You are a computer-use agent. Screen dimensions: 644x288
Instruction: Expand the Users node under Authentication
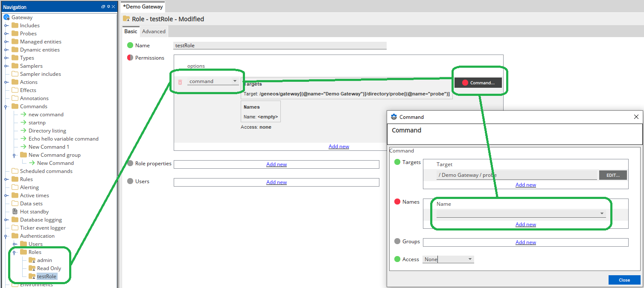tap(15, 244)
